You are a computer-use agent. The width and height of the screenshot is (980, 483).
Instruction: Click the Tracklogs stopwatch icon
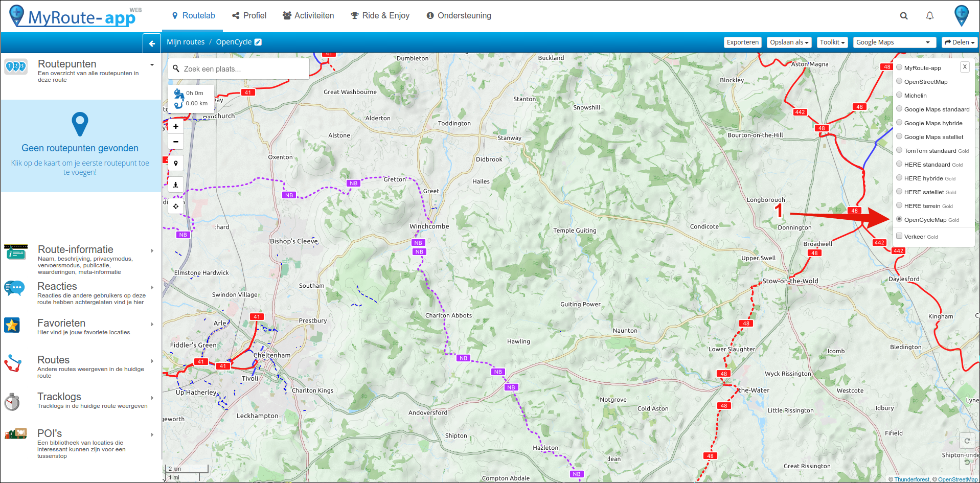(x=12, y=401)
